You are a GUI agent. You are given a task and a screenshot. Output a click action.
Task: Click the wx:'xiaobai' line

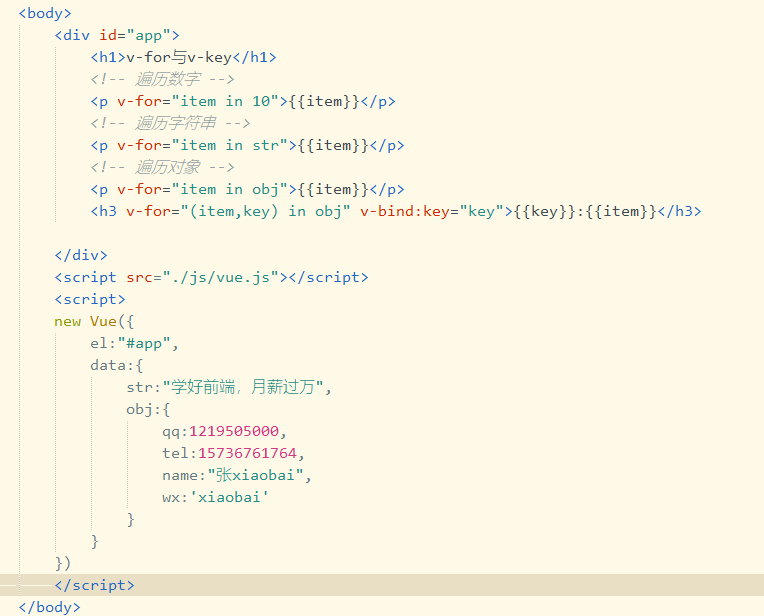coord(215,498)
